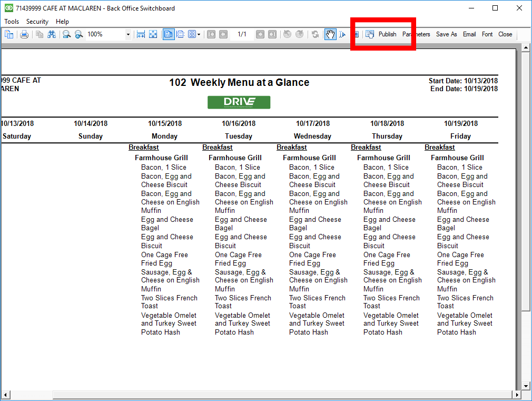Open the Help menu
The image size is (532, 401).
point(62,22)
